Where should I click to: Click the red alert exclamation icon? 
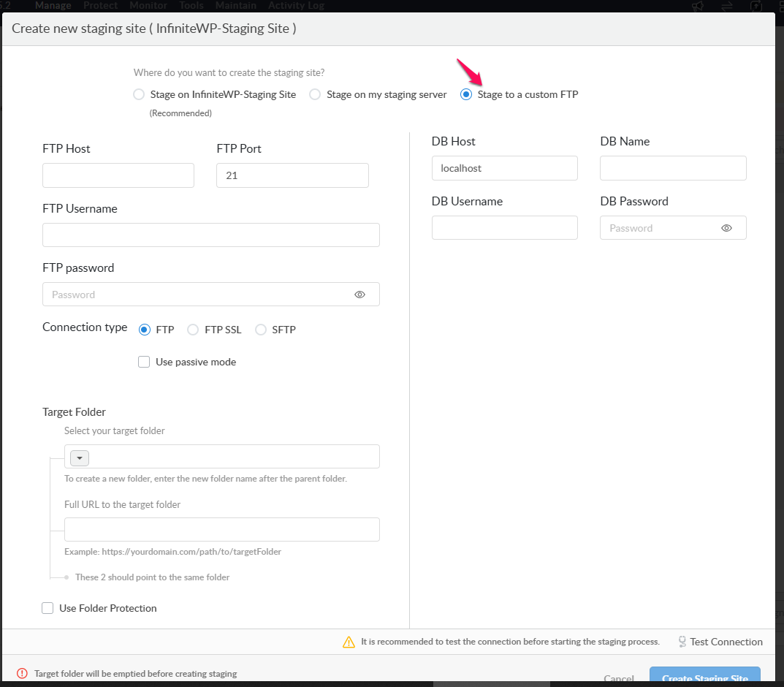(x=22, y=674)
